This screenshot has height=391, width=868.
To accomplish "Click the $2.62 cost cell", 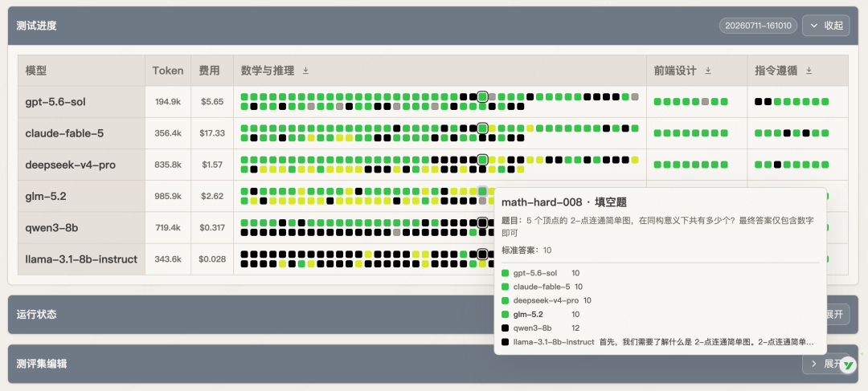I will (212, 197).
